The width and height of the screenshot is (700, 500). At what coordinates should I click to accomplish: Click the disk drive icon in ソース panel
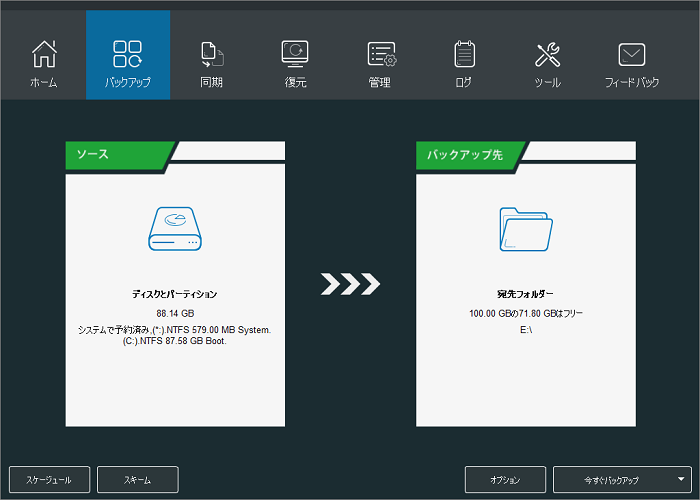175,229
